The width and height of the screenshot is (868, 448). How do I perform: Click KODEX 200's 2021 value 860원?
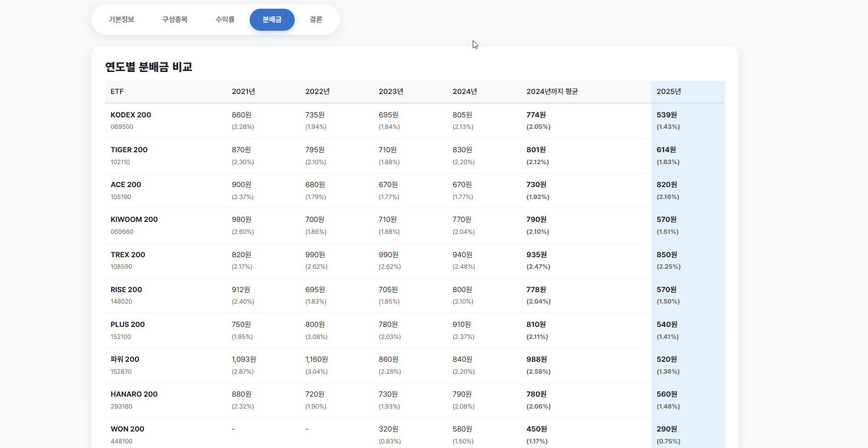pyautogui.click(x=241, y=115)
